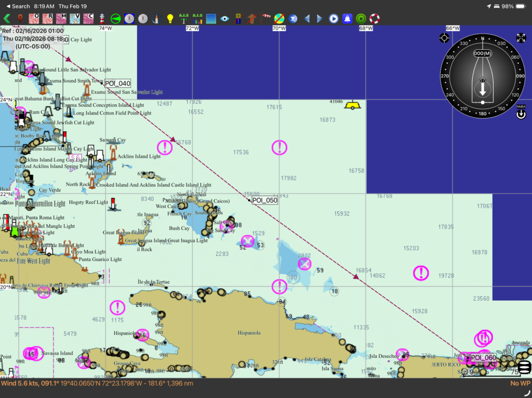Image resolution: width=532 pixels, height=398 pixels.
Task: Tap the blue alarm bell icon
Action: [347, 19]
